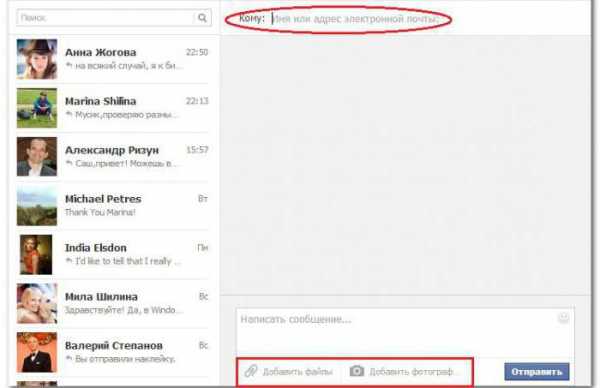The image size is (600, 388).
Task: Click the camera add photo icon
Action: point(357,371)
